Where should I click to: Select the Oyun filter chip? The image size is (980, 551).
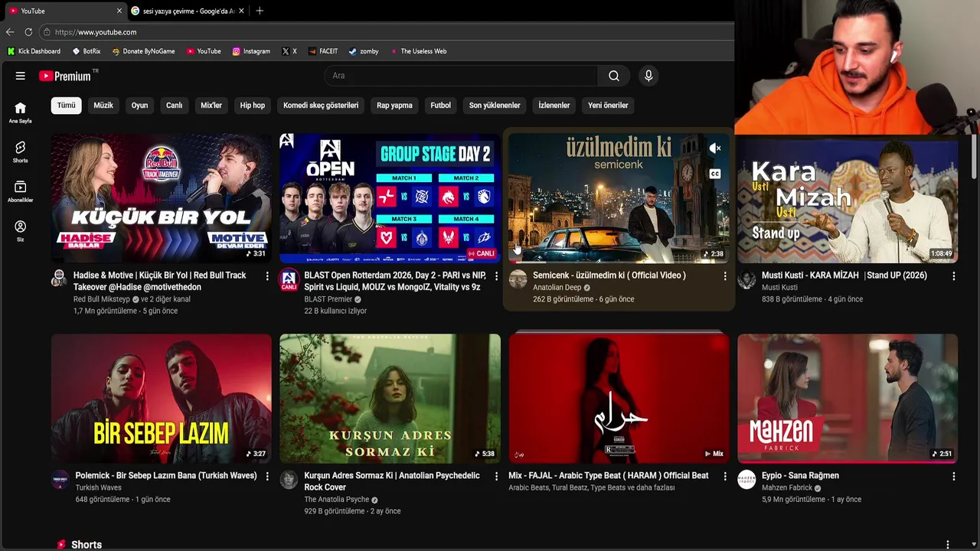(139, 106)
